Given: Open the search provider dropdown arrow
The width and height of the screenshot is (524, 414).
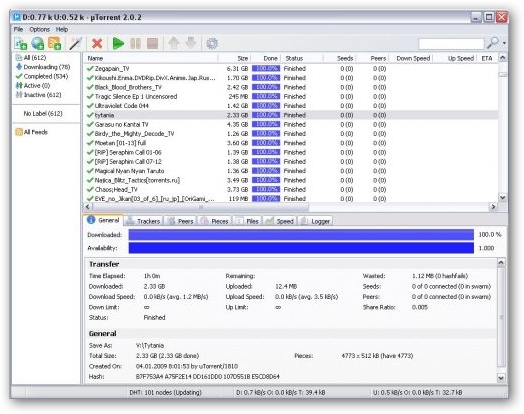Looking at the screenshot, I should coord(504,43).
